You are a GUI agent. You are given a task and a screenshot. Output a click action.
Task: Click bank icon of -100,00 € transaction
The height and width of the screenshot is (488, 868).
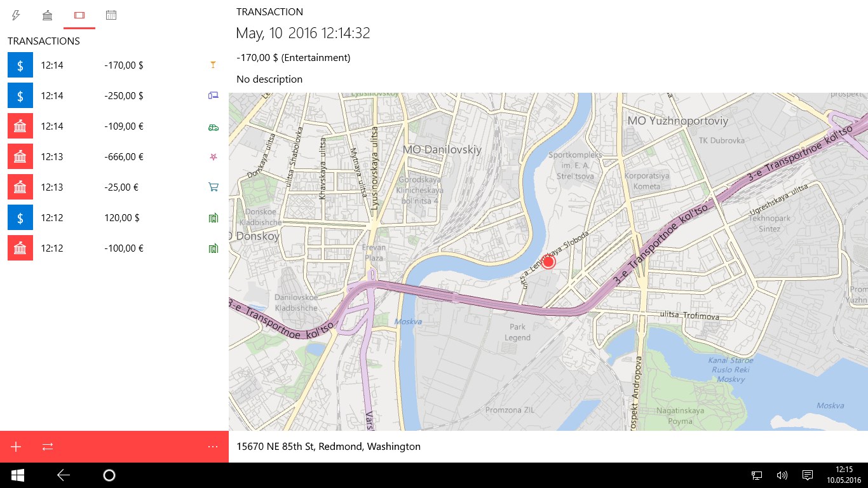pos(20,248)
